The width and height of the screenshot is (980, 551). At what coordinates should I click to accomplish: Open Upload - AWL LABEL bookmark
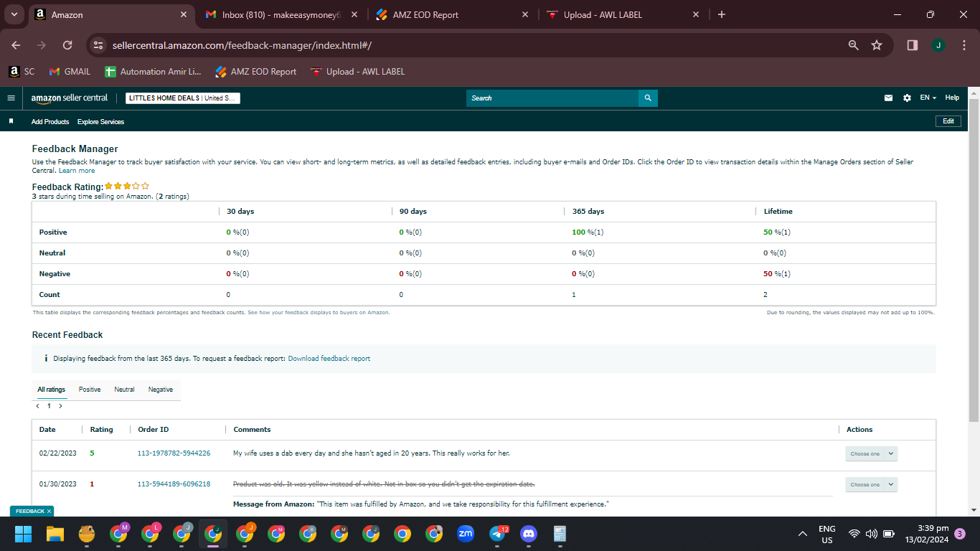(x=357, y=72)
